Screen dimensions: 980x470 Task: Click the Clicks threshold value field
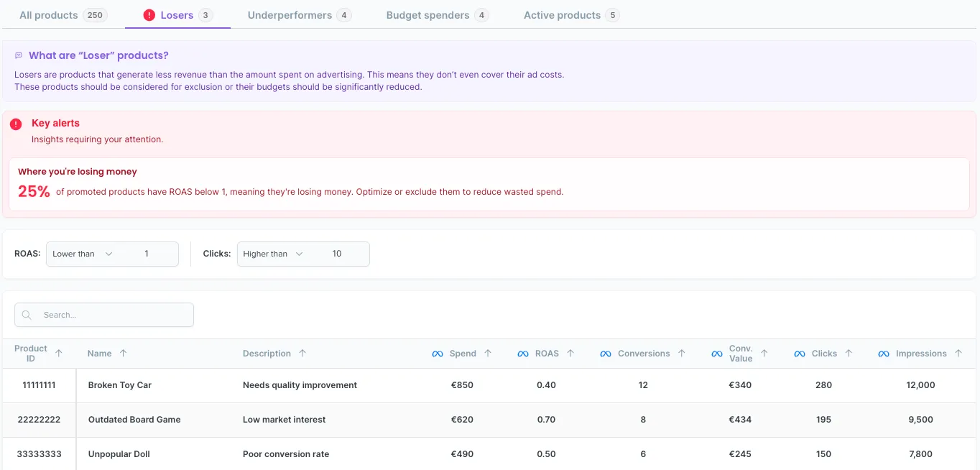[338, 254]
